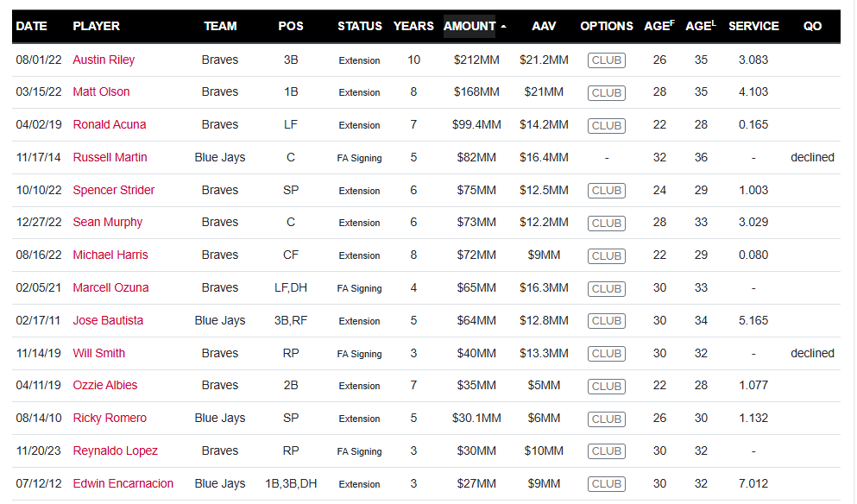The width and height of the screenshot is (857, 504).
Task: Open Ronald Acuna's player link
Action: point(109,125)
